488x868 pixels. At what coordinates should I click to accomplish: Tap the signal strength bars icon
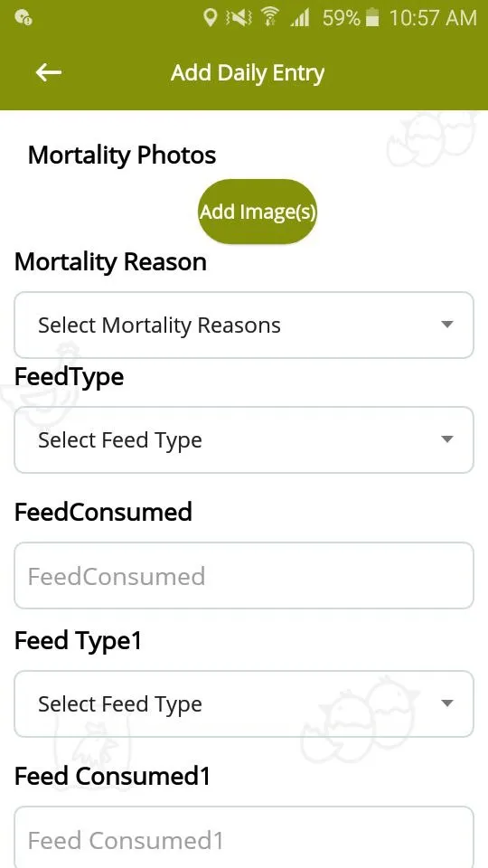299,19
